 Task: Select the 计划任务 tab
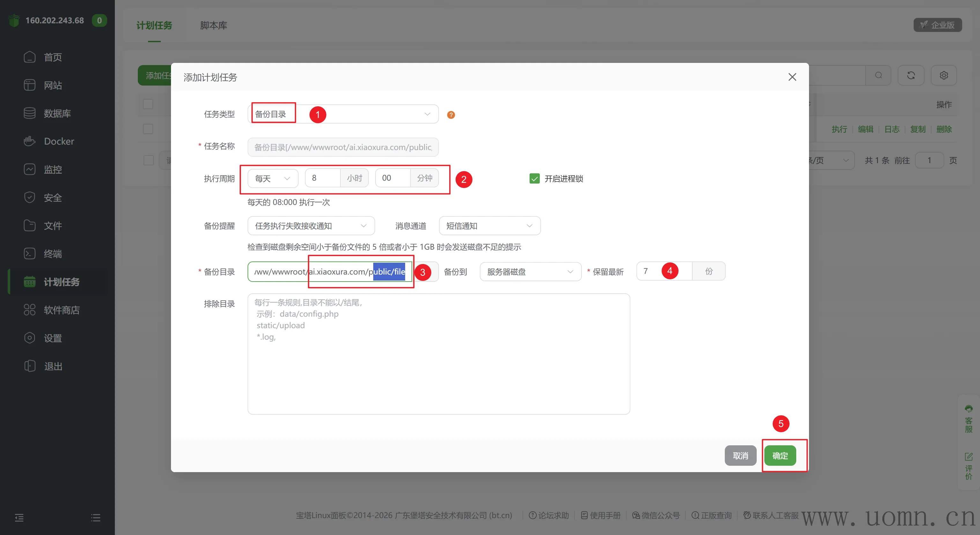click(x=154, y=26)
